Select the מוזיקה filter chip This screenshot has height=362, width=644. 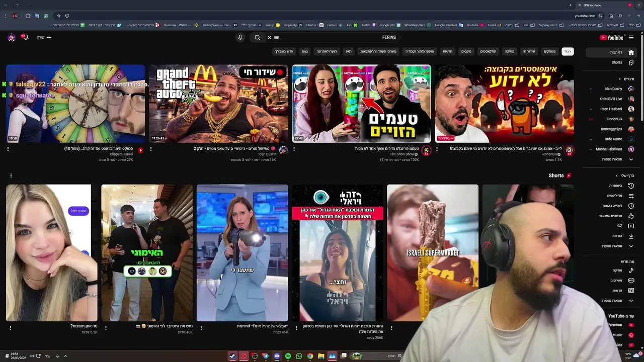(509, 51)
